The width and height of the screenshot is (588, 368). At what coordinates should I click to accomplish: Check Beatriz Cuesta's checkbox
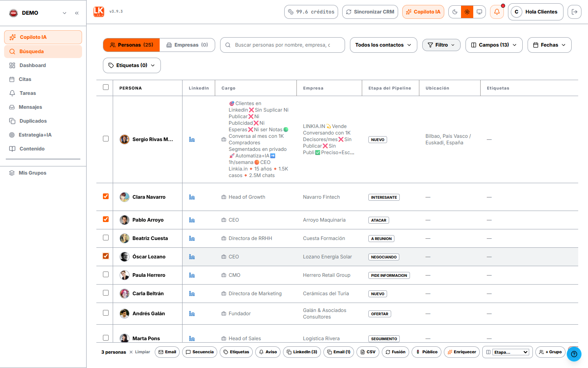coord(106,238)
